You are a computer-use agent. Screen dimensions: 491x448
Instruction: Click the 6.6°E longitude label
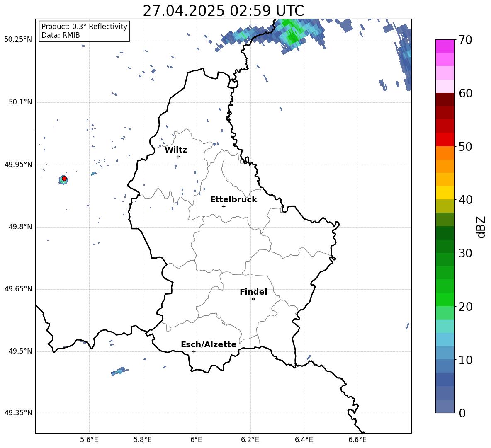point(357,440)
